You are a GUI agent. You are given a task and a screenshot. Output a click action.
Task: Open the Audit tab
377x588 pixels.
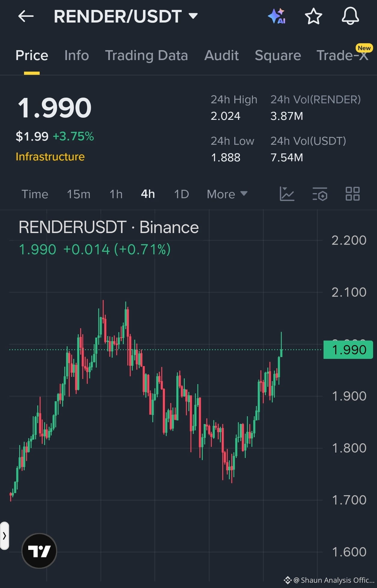tap(221, 56)
